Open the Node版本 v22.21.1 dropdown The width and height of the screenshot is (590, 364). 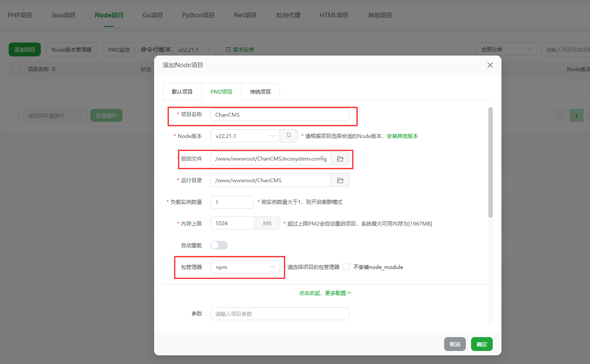[x=245, y=136]
